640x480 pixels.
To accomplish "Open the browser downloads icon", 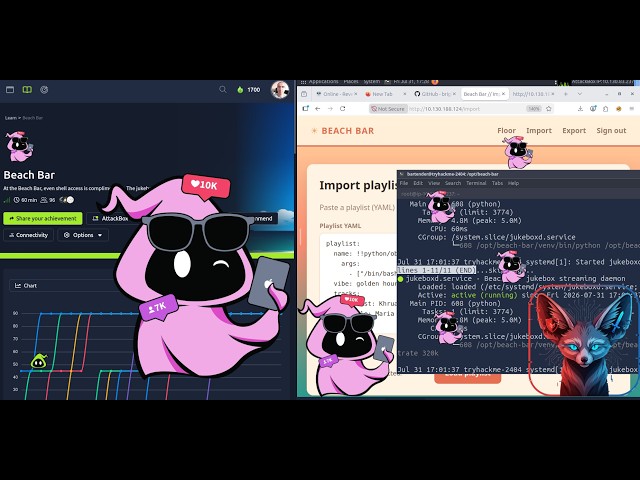I will coord(580,109).
